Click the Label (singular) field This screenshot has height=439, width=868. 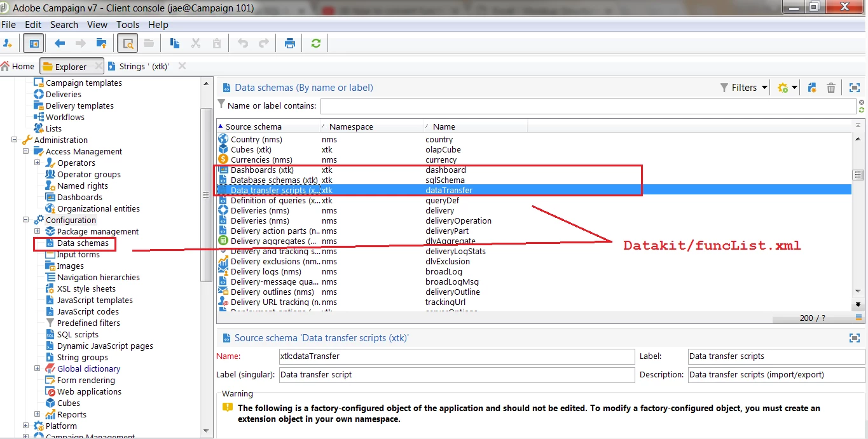tap(457, 375)
